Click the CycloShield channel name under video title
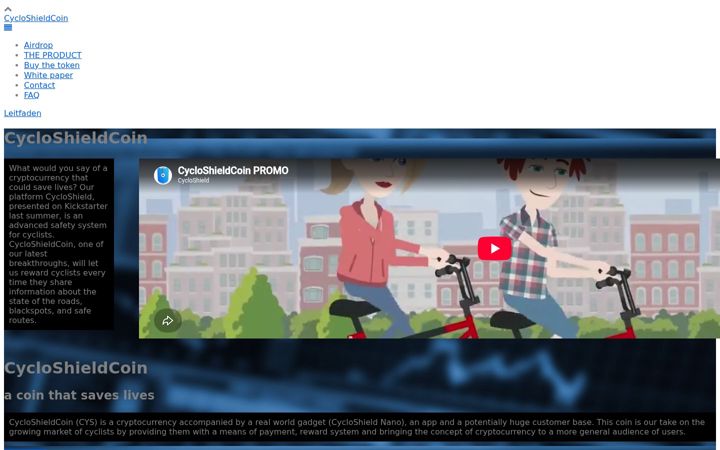The width and height of the screenshot is (720, 450). tap(193, 180)
